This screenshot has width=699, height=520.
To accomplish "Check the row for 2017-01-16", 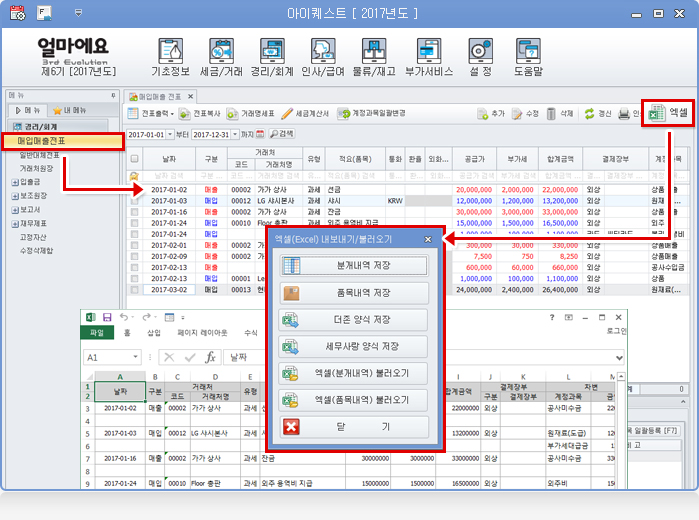I will click(134, 212).
